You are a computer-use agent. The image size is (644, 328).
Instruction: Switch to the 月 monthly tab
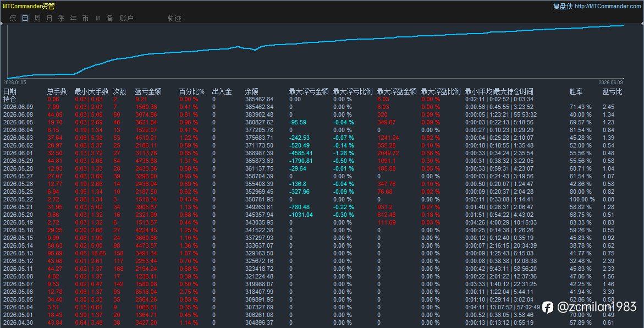coord(49,18)
